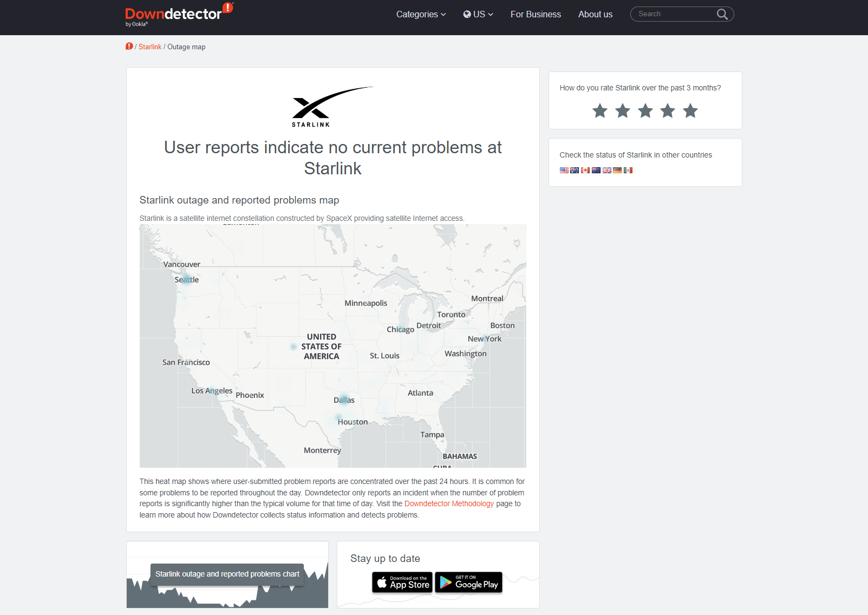
Task: Click 'Starlink outage and reported problems map' heading
Action: pyautogui.click(x=239, y=200)
